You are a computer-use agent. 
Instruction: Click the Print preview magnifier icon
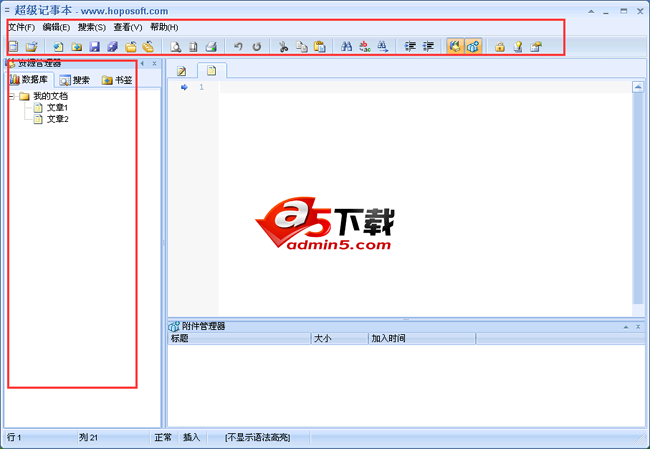click(x=175, y=46)
